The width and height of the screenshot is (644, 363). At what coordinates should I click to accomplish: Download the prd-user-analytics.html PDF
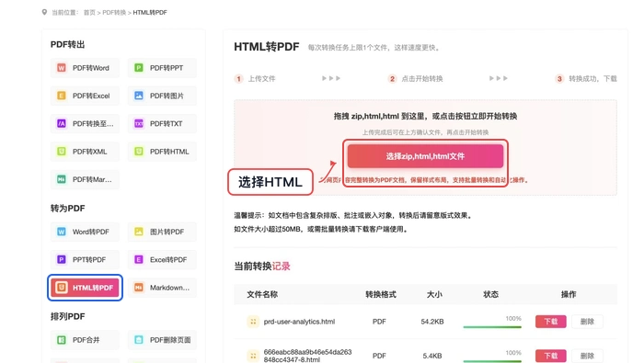[551, 322]
